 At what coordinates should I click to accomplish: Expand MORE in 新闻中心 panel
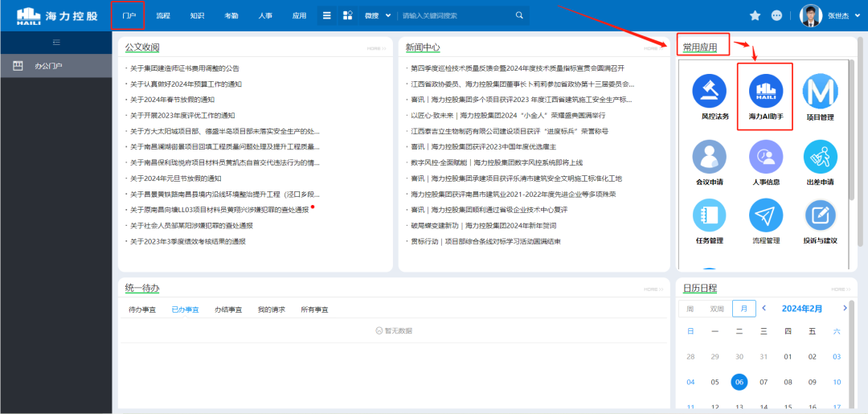(653, 49)
